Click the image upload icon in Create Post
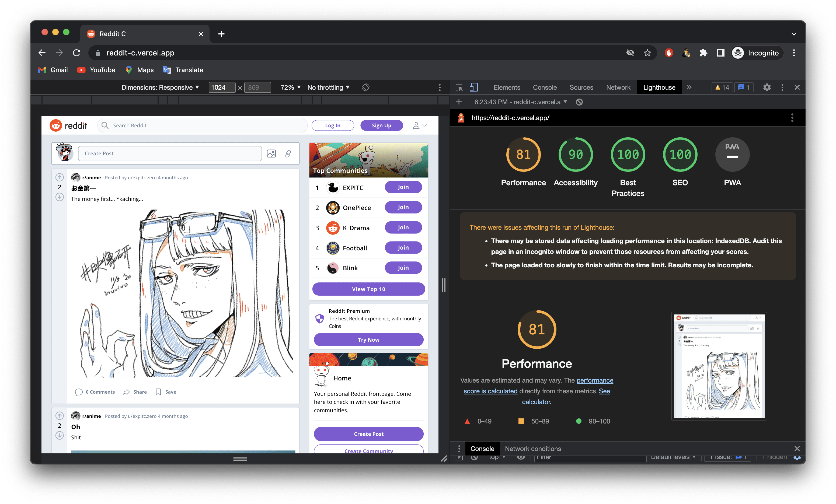Image resolution: width=836 pixels, height=504 pixels. 271,154
